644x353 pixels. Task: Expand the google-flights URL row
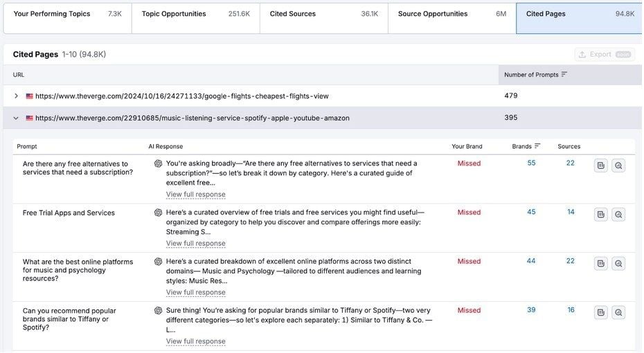[17, 96]
